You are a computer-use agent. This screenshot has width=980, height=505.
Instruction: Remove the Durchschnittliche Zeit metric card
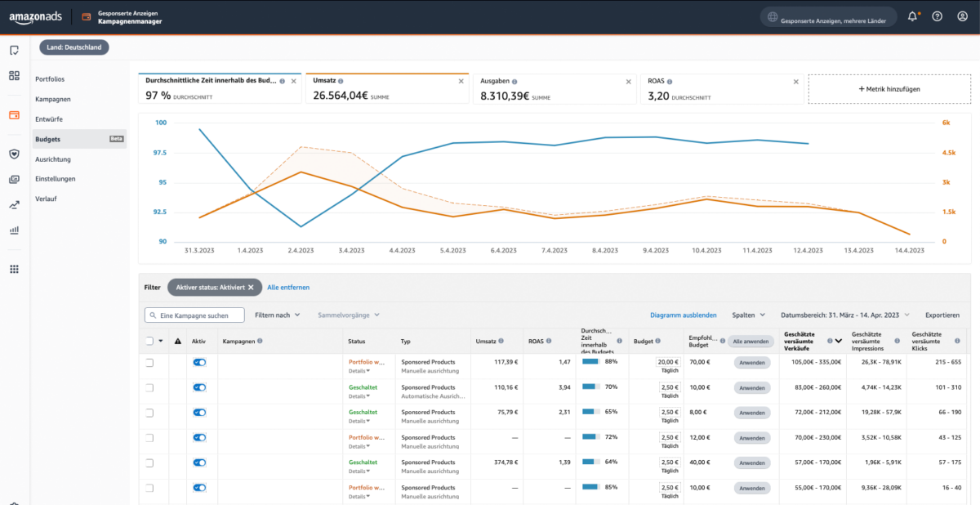tap(293, 81)
